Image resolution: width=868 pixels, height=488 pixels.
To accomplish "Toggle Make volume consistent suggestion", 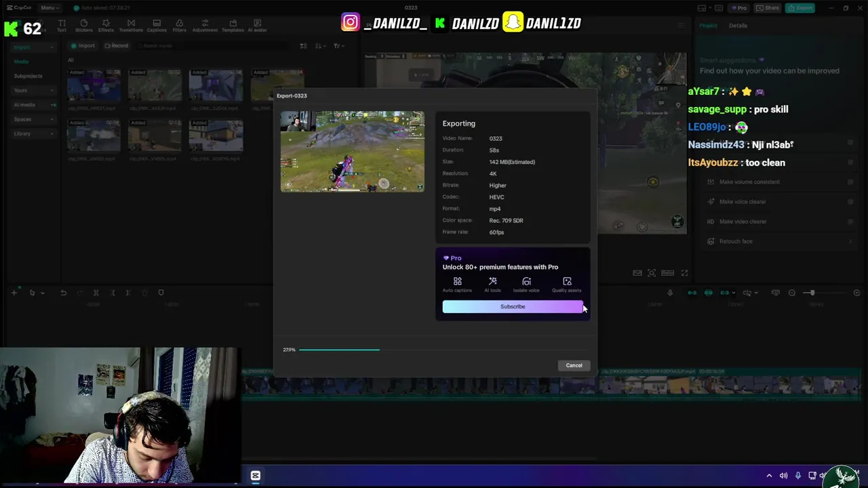I will click(x=850, y=182).
